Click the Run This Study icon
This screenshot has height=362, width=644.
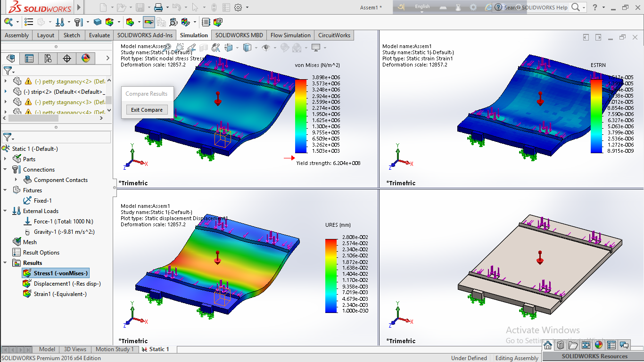(x=110, y=22)
